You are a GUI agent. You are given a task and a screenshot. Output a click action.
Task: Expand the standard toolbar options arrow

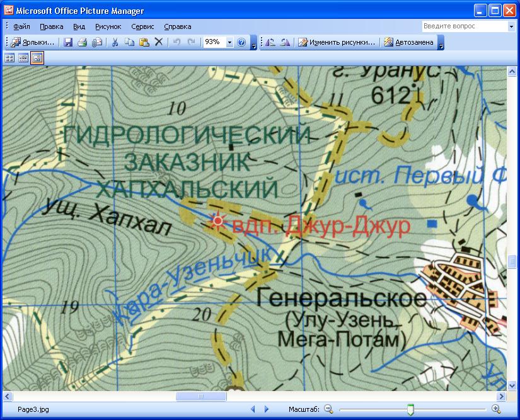(x=253, y=43)
